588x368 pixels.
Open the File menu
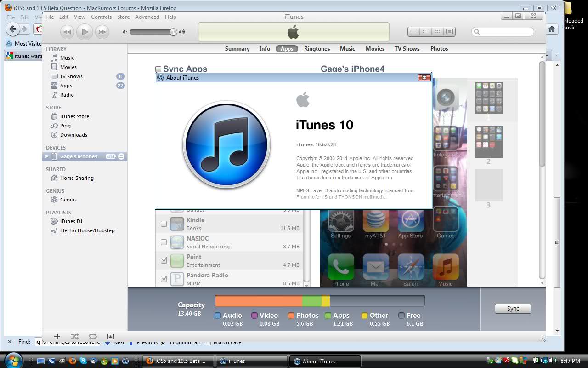tap(50, 17)
